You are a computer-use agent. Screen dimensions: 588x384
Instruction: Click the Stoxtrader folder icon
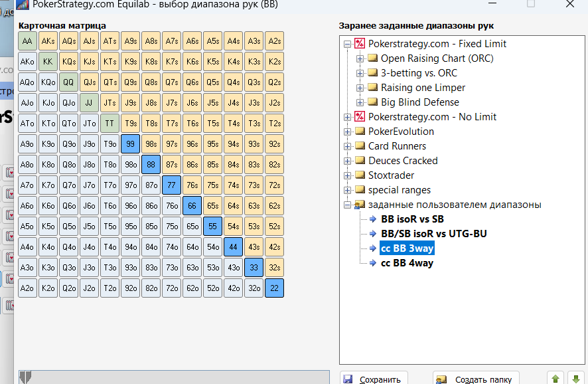pos(360,175)
